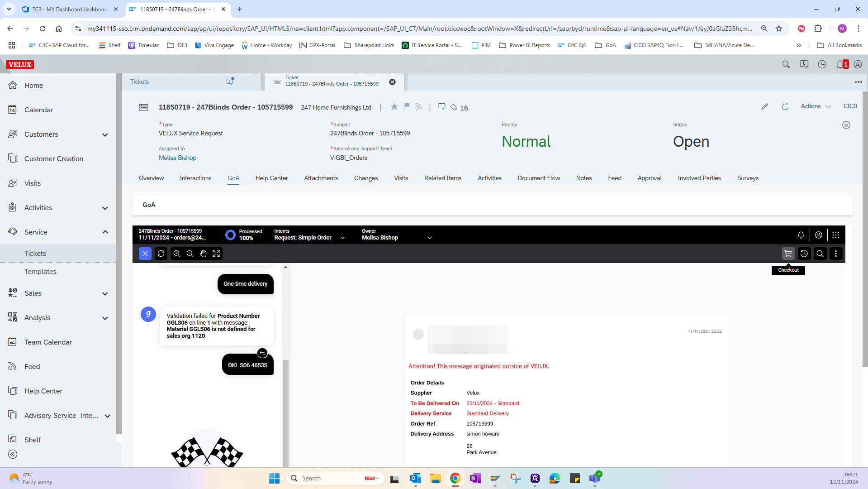Open the Windows Start menu
The width and height of the screenshot is (868, 489).
tap(274, 478)
